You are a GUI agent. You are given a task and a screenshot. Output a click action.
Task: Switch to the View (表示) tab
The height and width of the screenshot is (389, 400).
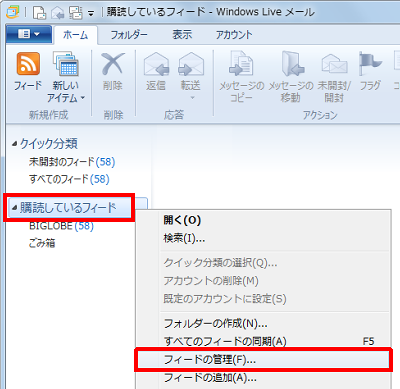[x=182, y=35]
